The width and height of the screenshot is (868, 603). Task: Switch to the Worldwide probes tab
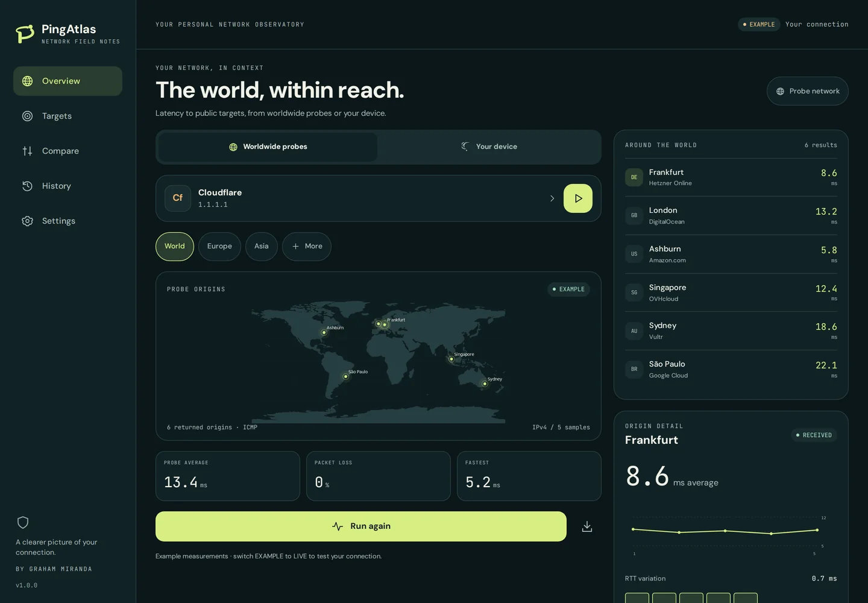[268, 147]
